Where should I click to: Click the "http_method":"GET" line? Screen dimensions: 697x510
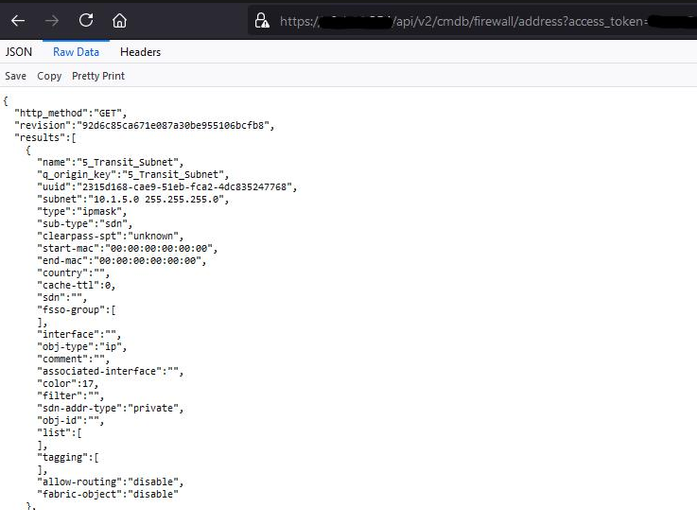(71, 113)
